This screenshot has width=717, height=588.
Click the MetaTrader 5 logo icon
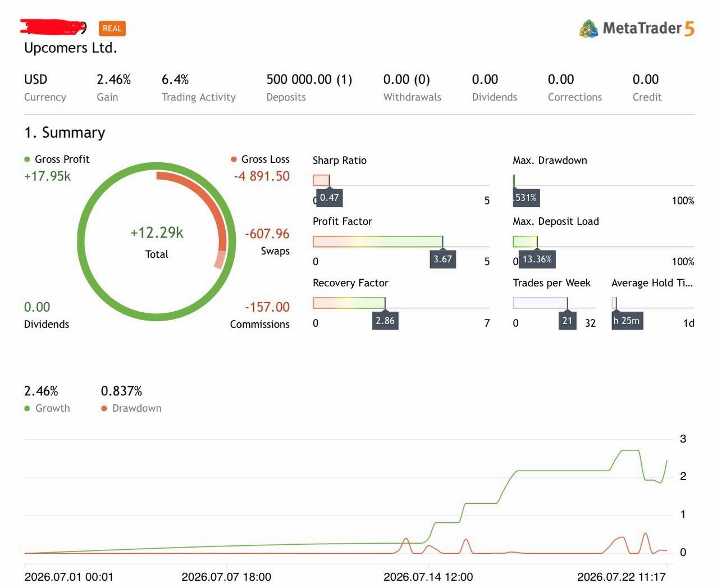(588, 29)
